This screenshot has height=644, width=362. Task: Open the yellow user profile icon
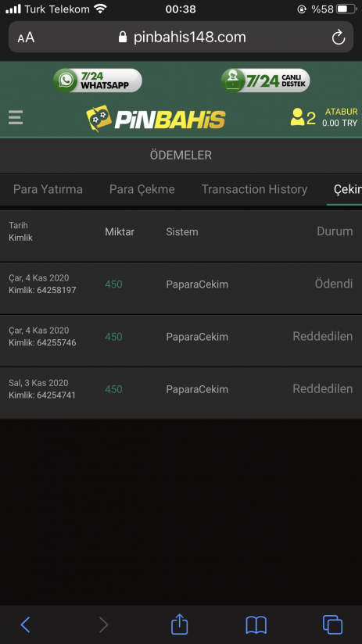click(297, 117)
